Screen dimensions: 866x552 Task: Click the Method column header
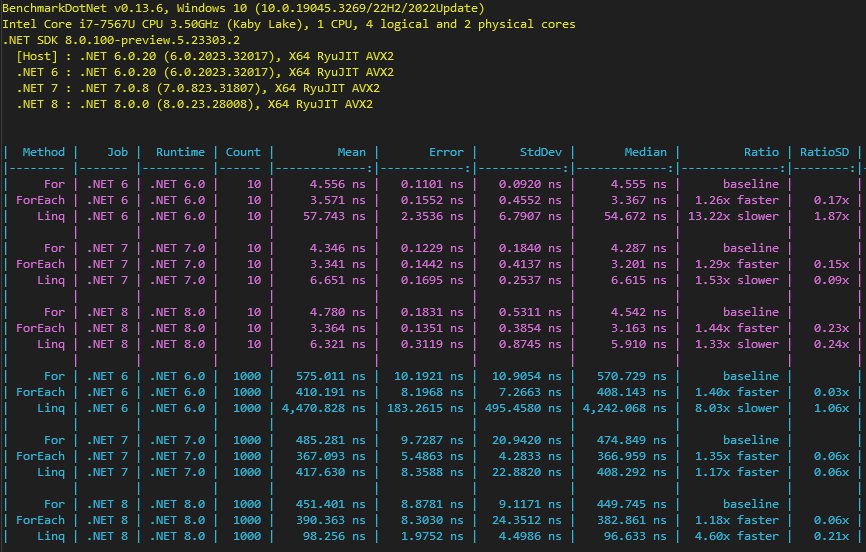point(44,152)
